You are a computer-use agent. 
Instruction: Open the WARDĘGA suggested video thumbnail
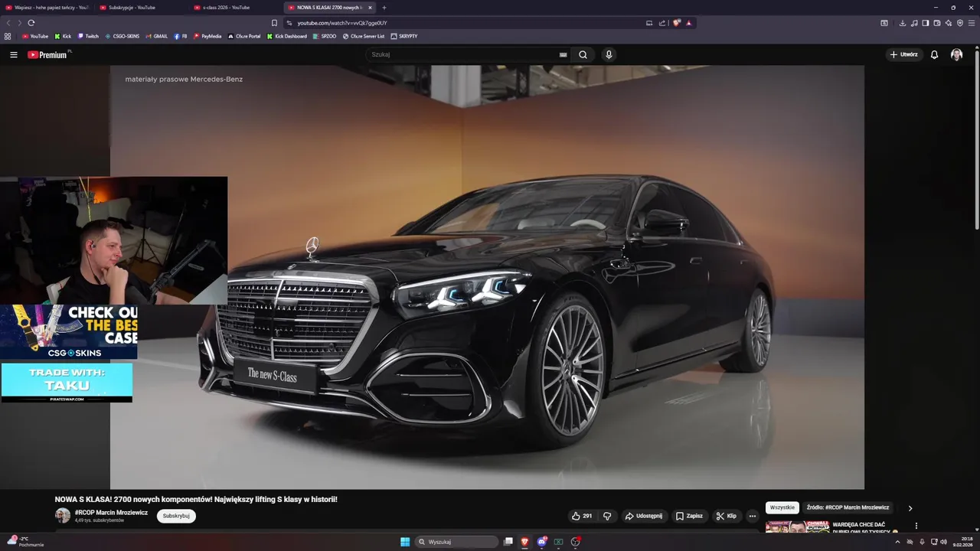coord(797,527)
